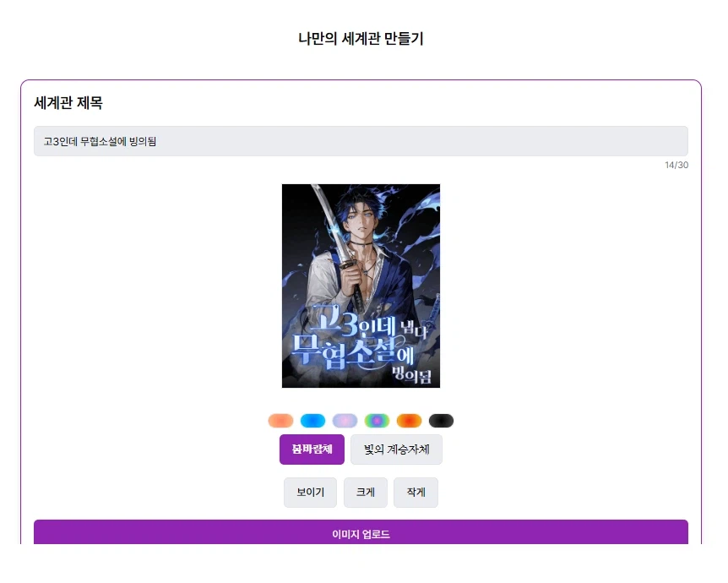Click the entered title 고3인데 무협소설에 빙의됨
The height and width of the screenshot is (583, 728).
click(93, 140)
